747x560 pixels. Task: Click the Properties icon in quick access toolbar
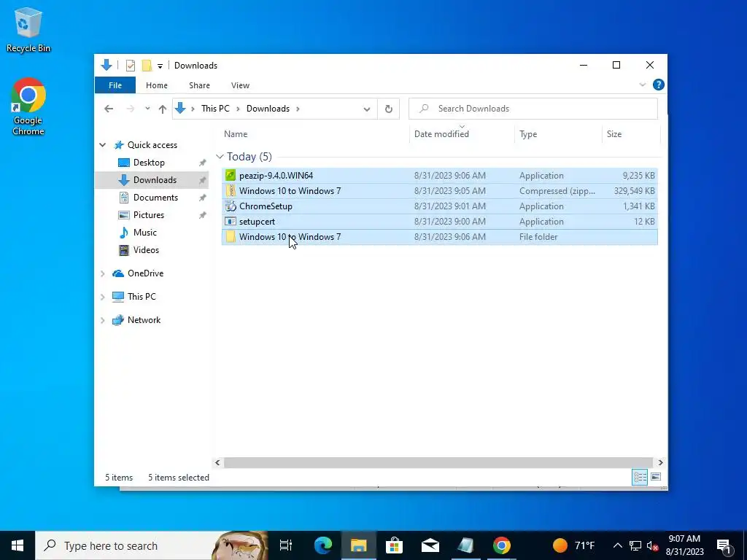click(x=130, y=65)
